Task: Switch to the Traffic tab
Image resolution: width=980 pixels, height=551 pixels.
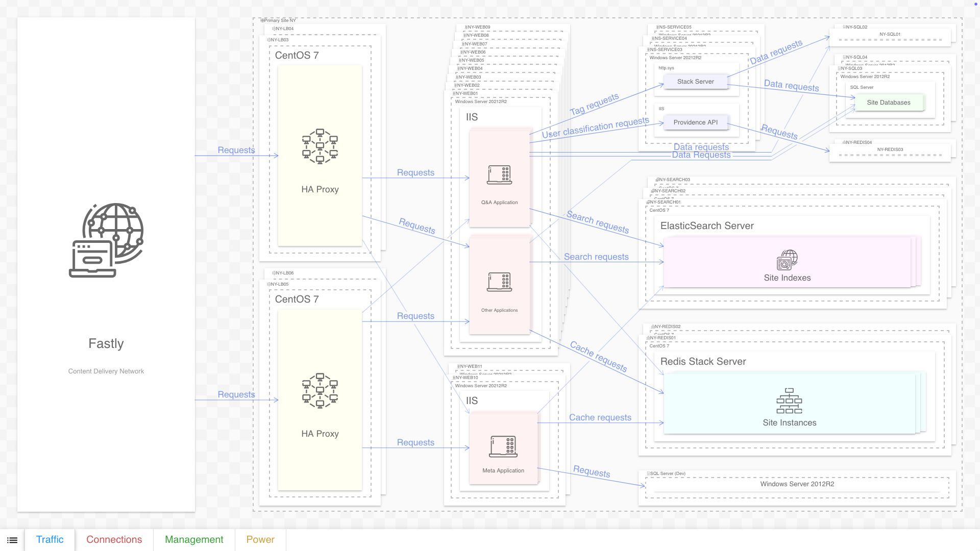Action: pyautogui.click(x=50, y=540)
